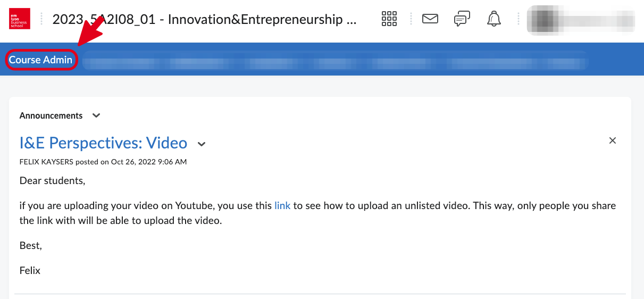Open Course Admin in the navbar

41,60
